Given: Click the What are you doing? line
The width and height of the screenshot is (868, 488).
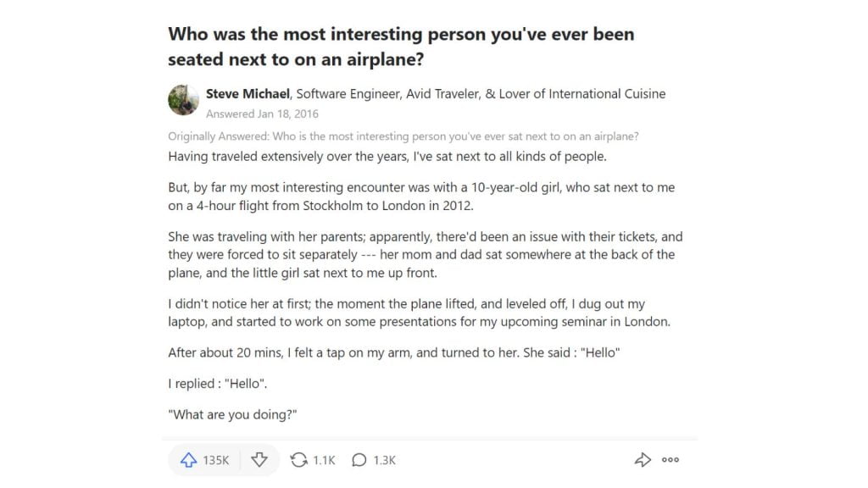Looking at the screenshot, I should pos(232,414).
